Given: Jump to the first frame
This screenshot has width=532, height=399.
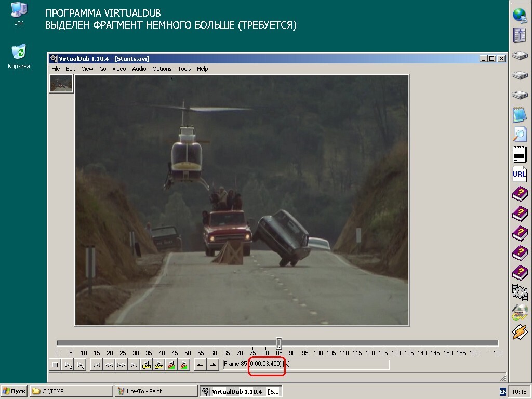Looking at the screenshot, I should [97, 365].
